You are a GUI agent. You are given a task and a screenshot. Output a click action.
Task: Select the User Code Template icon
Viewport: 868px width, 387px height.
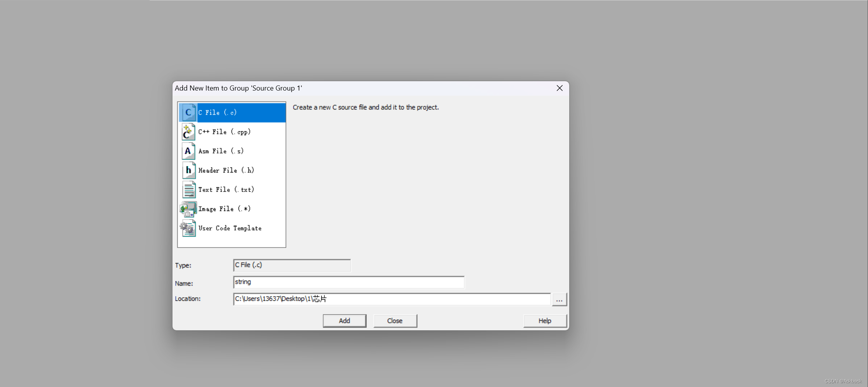coord(188,228)
